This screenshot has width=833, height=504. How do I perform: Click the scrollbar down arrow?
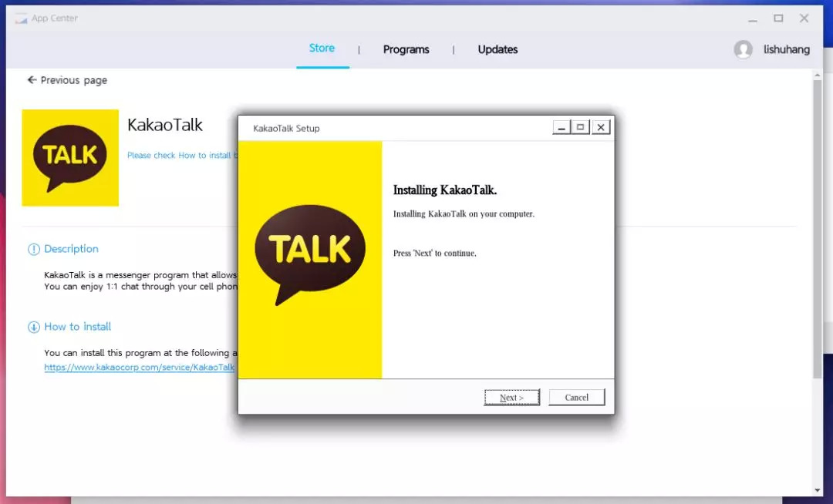[818, 490]
